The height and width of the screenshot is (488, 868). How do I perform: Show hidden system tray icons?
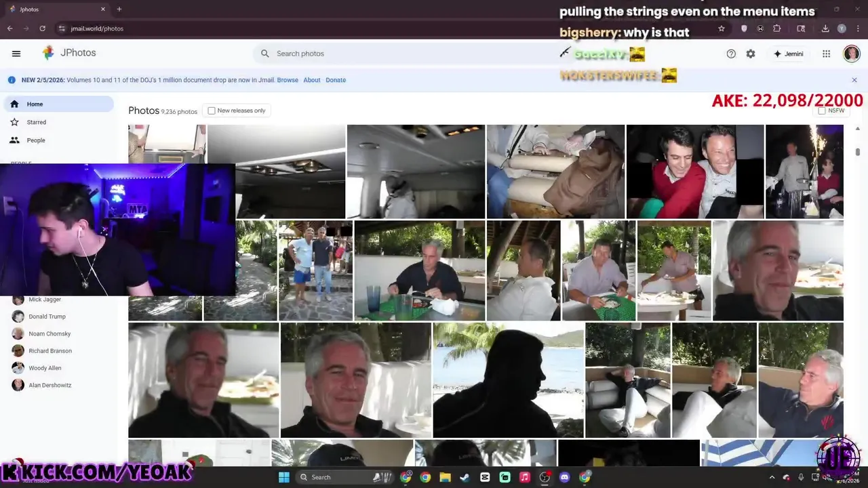(772, 477)
